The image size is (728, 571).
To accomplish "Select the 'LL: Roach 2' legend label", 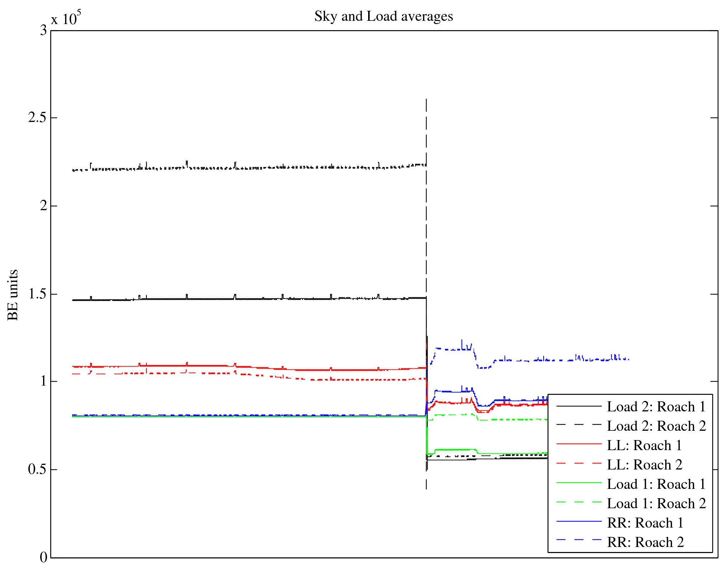I will pyautogui.click(x=644, y=465).
